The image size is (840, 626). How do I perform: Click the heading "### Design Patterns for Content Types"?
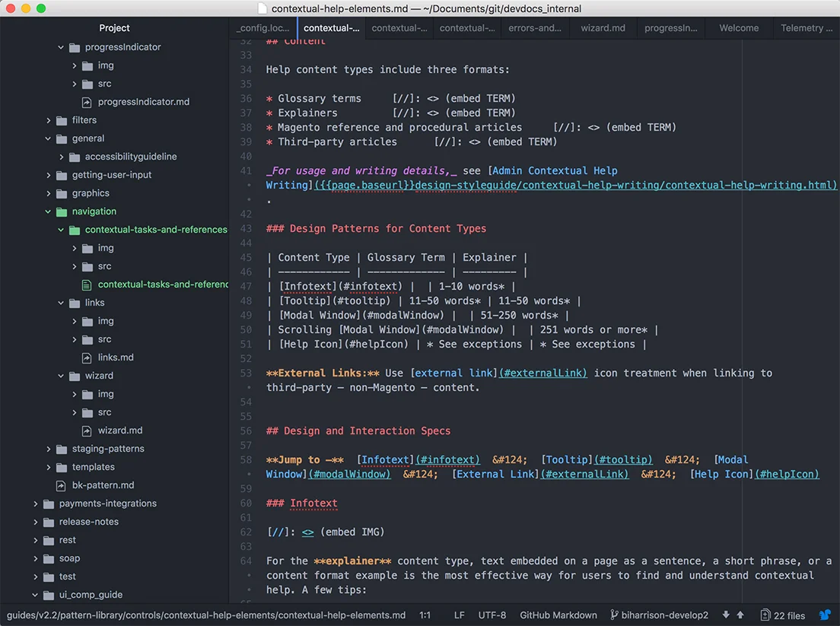(x=376, y=229)
